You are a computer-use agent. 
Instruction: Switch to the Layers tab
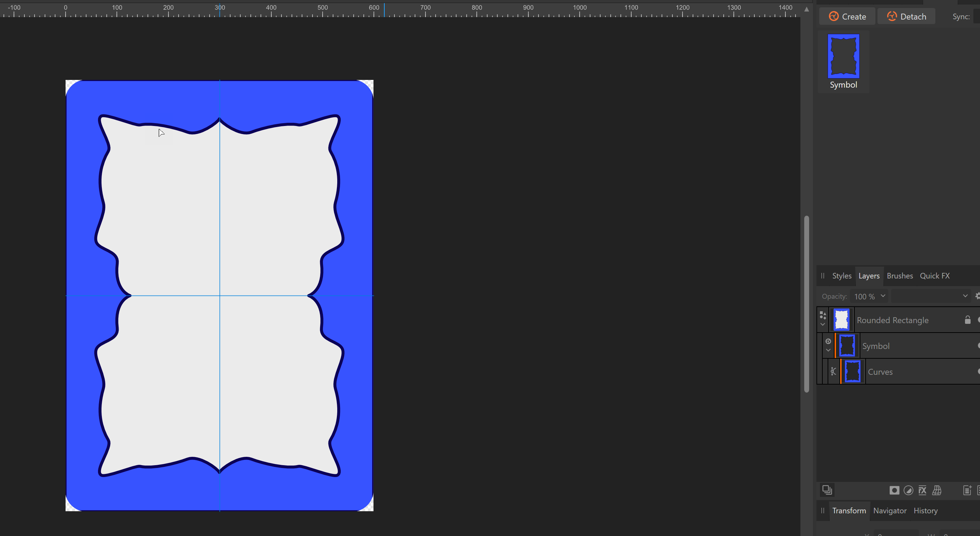coord(869,276)
